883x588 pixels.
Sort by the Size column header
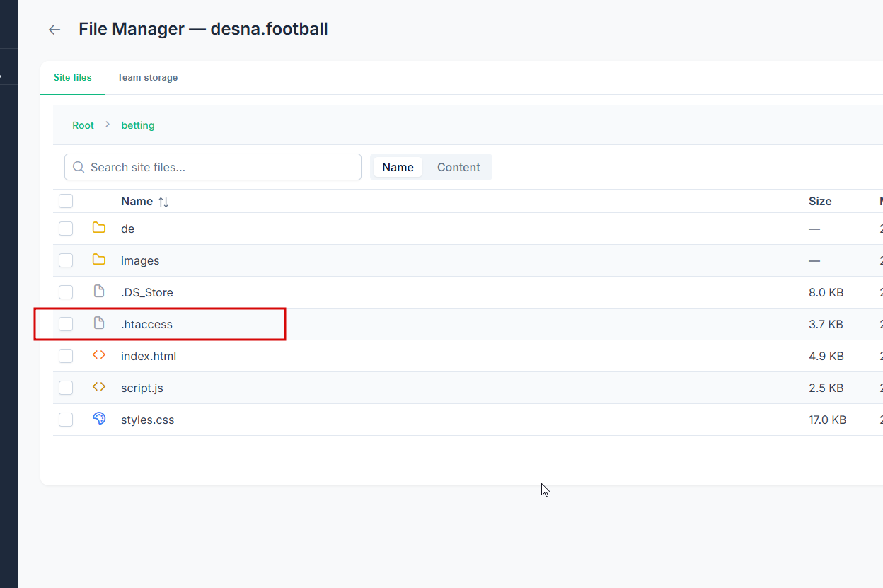[820, 201]
